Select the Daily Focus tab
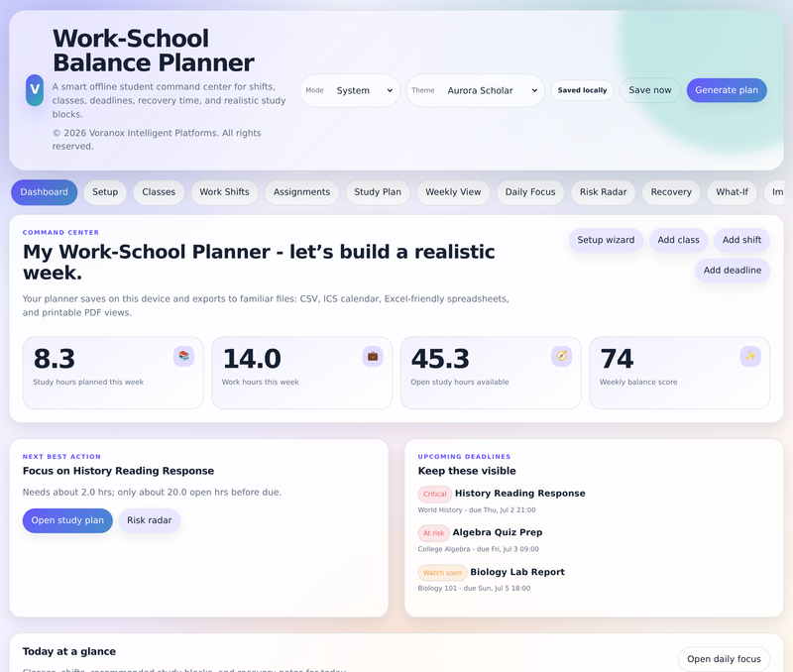This screenshot has width=793, height=672. 530,192
